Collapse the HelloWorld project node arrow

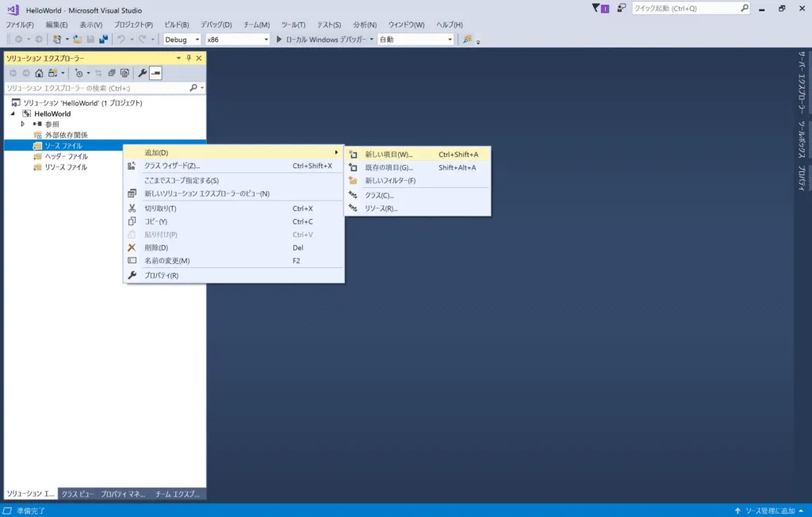tap(13, 113)
